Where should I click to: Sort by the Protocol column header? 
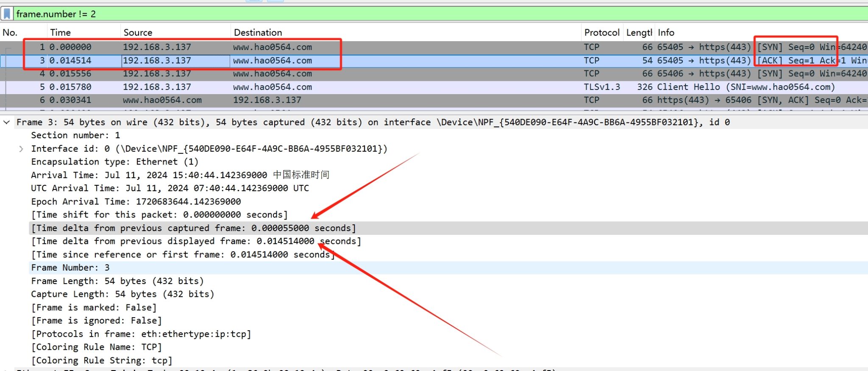tap(601, 33)
